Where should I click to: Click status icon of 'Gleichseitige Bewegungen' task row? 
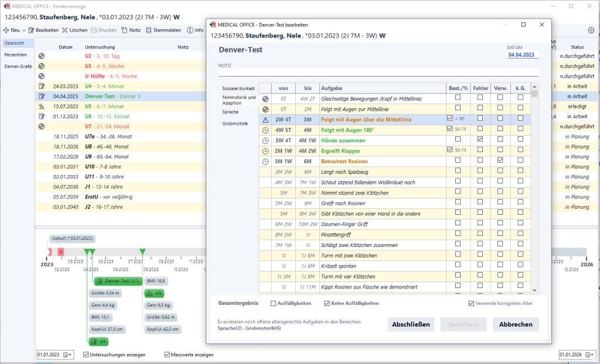[x=265, y=99]
